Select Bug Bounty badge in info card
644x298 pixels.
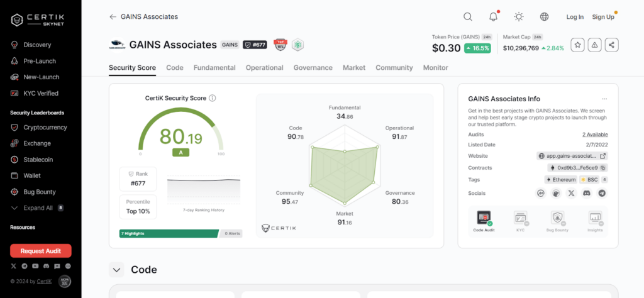point(558,221)
